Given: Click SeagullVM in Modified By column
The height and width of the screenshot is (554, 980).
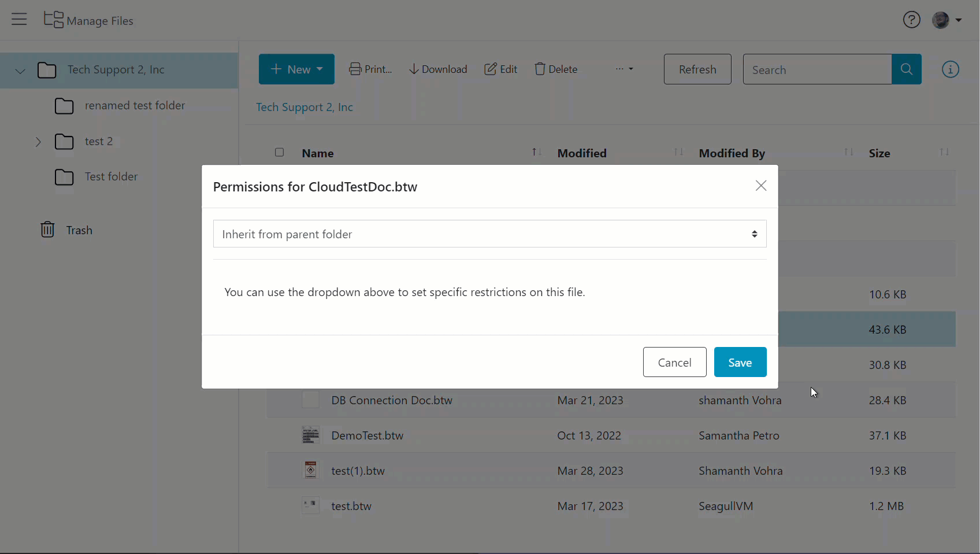Looking at the screenshot, I should (726, 506).
